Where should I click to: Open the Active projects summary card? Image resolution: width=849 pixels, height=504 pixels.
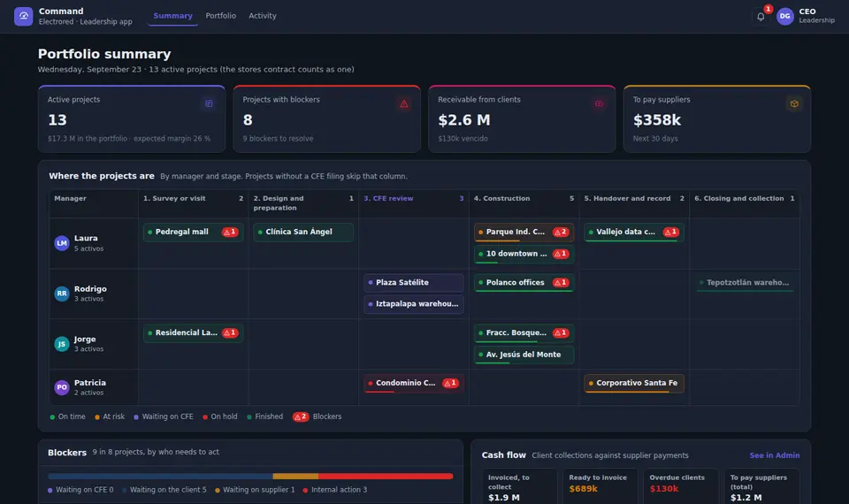pyautogui.click(x=132, y=119)
